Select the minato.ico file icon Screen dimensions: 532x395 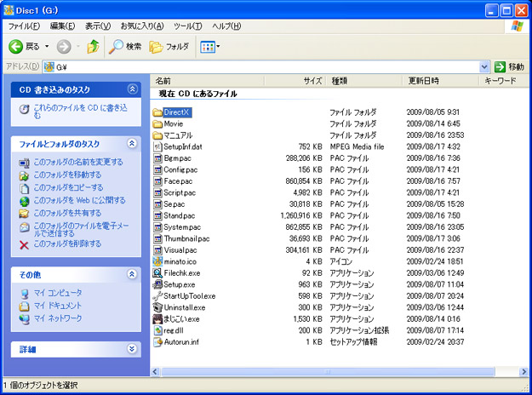tap(157, 261)
